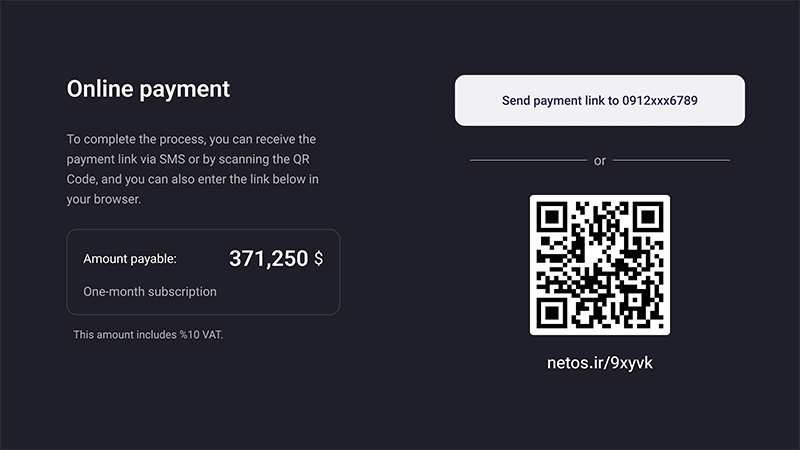Click the VAT notice text
Screen dimensions: 800x450
pyautogui.click(x=148, y=335)
